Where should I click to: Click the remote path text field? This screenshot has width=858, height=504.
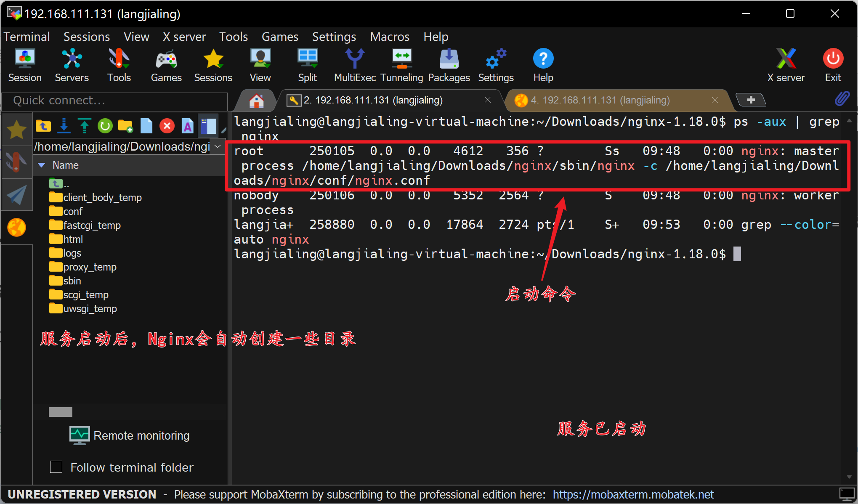(x=122, y=146)
